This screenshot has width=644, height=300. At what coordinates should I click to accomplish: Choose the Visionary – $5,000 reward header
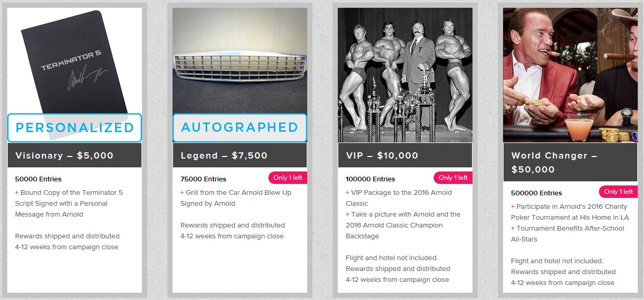coord(75,155)
